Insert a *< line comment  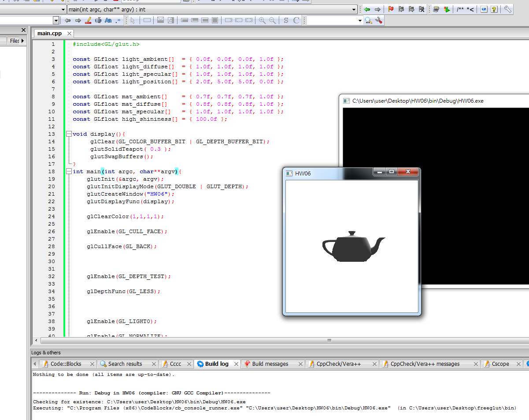coord(470,9)
